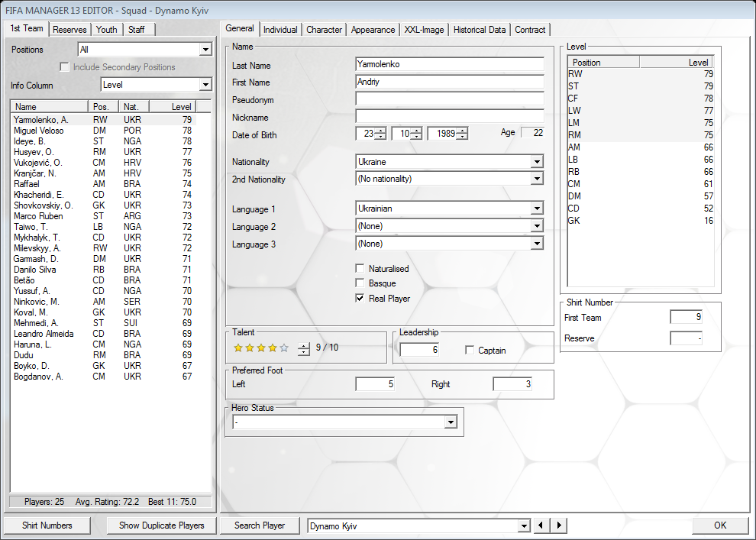This screenshot has width=756, height=540.
Task: Sort squad list by Pos. column
Action: tap(103, 107)
